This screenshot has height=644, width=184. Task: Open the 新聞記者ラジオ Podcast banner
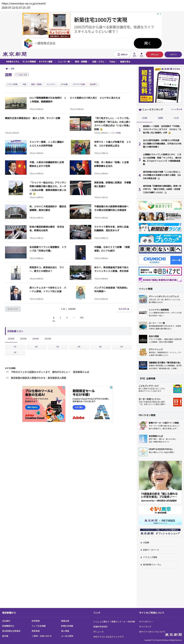point(160,227)
